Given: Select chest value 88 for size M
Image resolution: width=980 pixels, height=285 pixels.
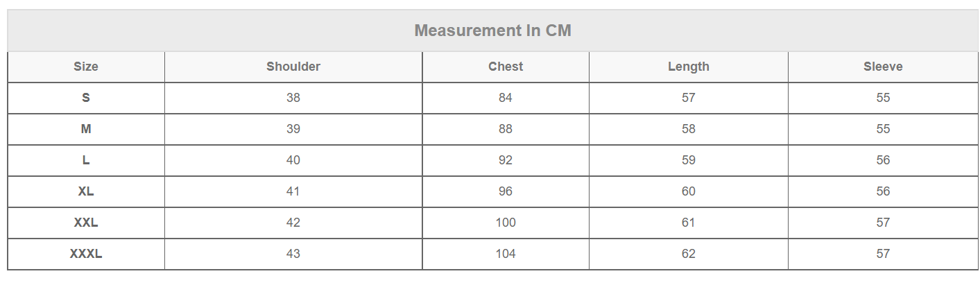Looking at the screenshot, I should coord(506,129).
